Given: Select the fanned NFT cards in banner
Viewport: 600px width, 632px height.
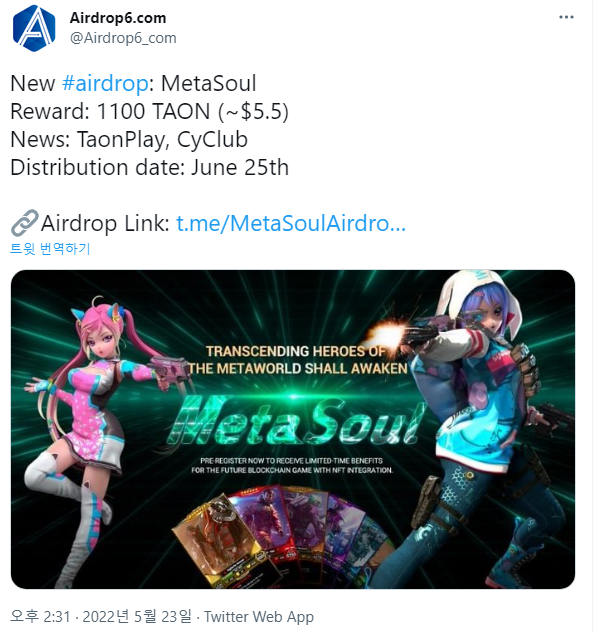Looking at the screenshot, I should [x=282, y=538].
